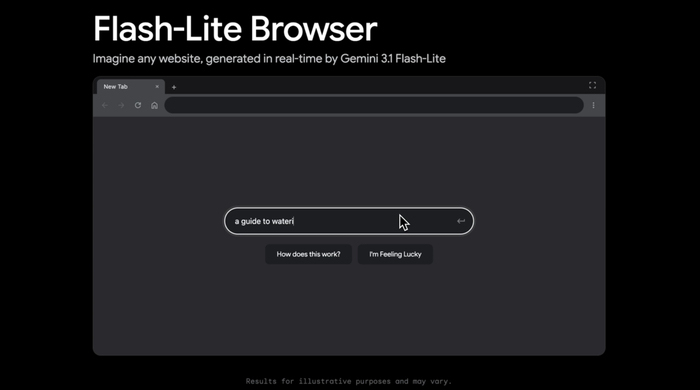This screenshot has height=390, width=700.
Task: Open a new tab with plus icon
Action: tap(174, 87)
